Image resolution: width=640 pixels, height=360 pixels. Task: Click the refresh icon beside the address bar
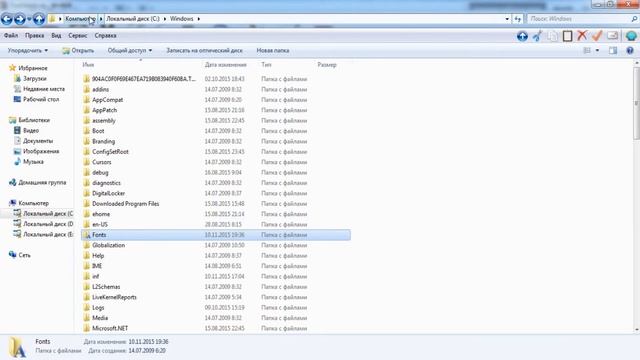coord(518,19)
